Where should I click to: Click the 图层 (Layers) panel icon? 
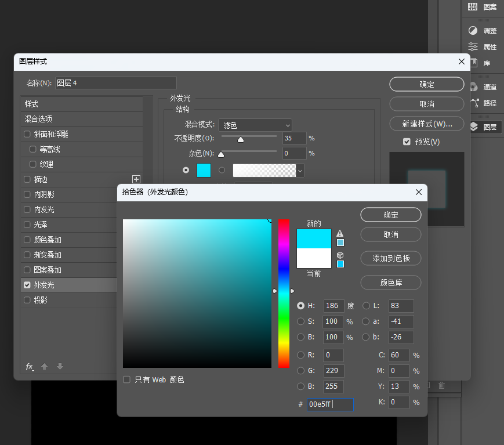coord(474,127)
